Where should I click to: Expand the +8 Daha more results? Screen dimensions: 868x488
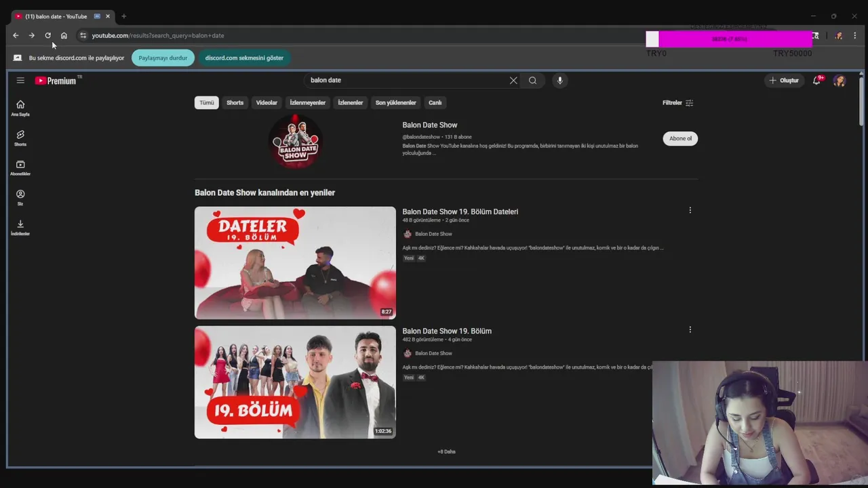pyautogui.click(x=446, y=451)
